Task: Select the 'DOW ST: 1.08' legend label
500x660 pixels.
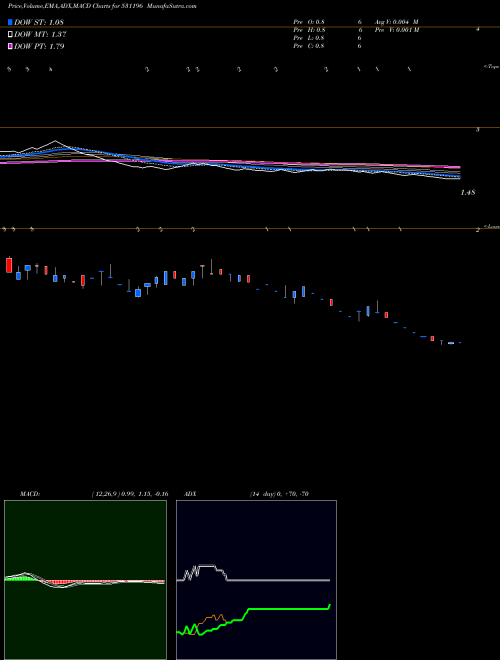Action: [x=39, y=22]
